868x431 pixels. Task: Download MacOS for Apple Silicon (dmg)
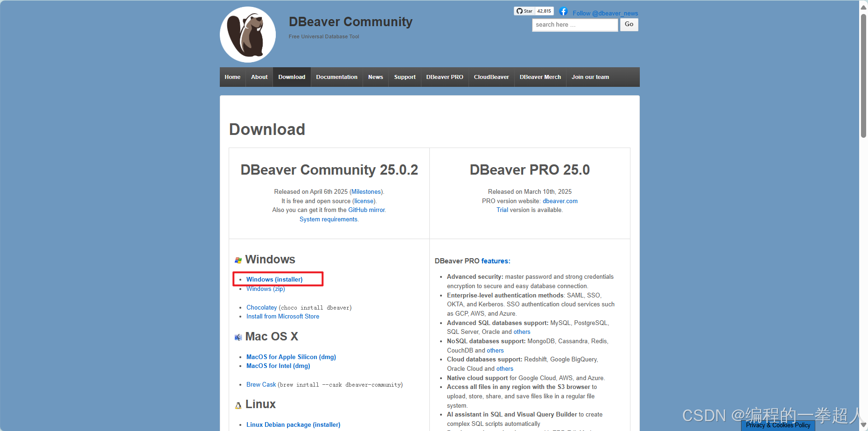(291, 357)
